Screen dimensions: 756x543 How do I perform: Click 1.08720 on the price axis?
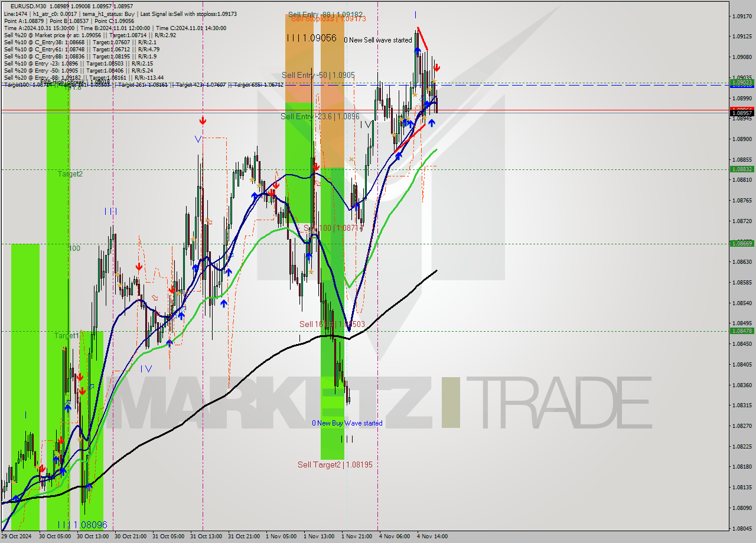pyautogui.click(x=742, y=221)
